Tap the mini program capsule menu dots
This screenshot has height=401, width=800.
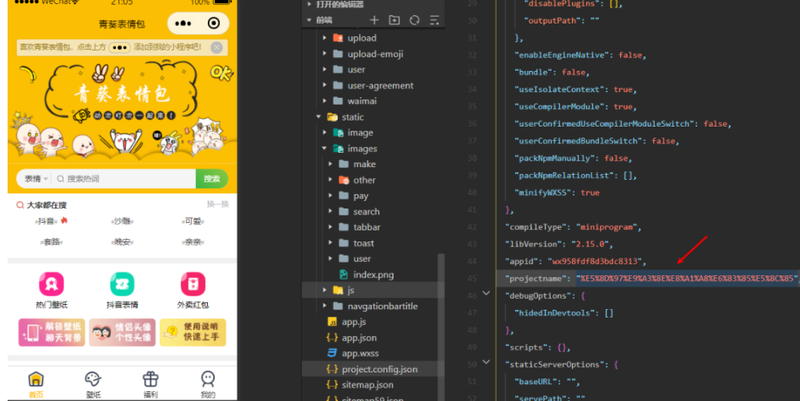pos(183,23)
